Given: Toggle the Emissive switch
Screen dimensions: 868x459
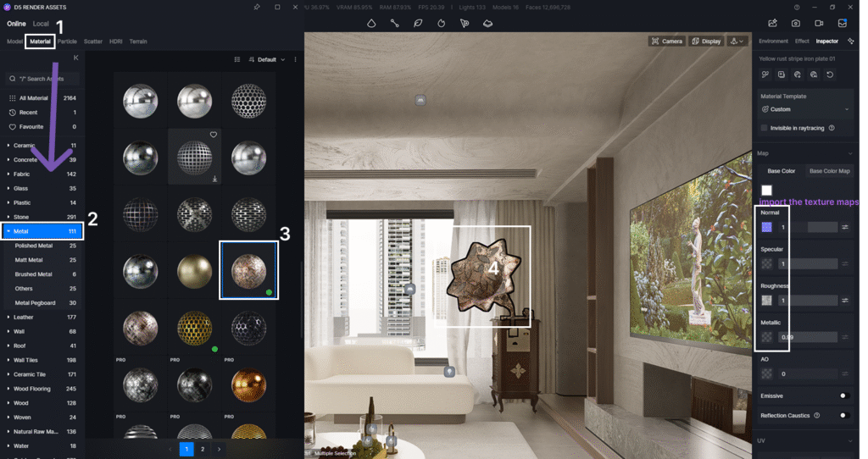Looking at the screenshot, I should 844,395.
